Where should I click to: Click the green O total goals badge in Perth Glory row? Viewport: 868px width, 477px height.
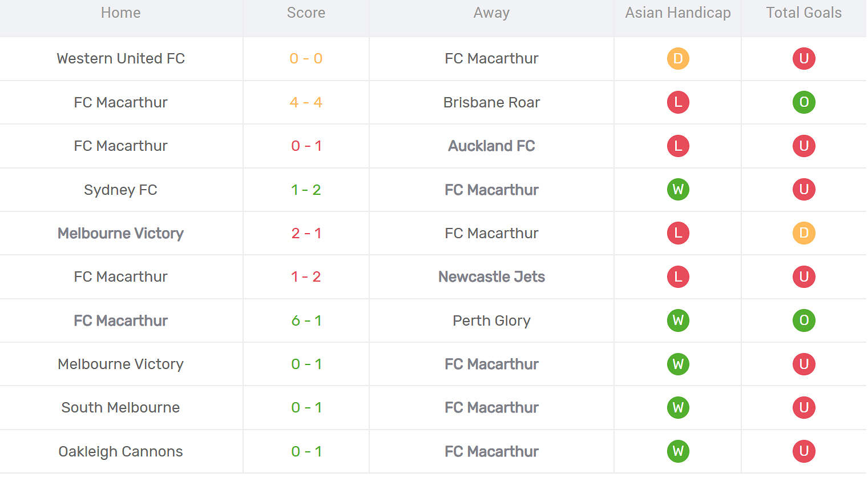[804, 320]
